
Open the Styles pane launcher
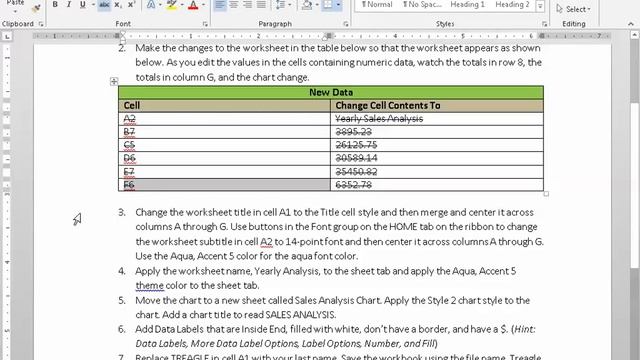544,24
